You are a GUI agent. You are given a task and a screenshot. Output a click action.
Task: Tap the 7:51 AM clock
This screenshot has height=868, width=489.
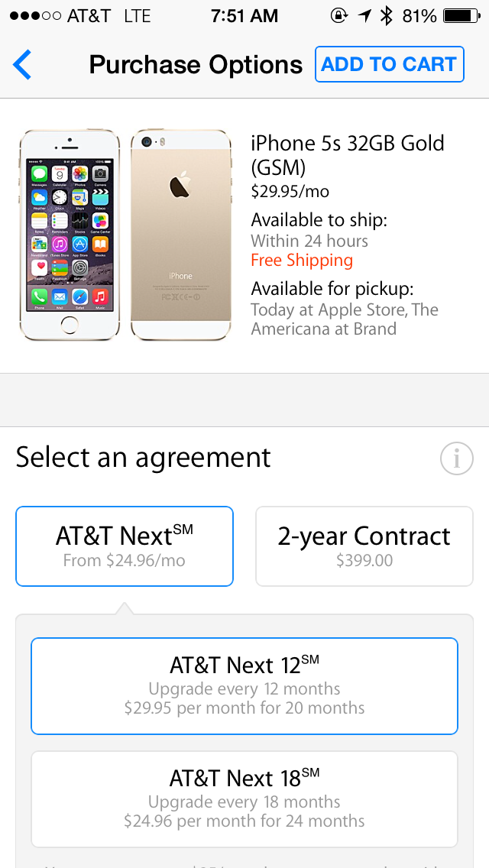point(244,16)
